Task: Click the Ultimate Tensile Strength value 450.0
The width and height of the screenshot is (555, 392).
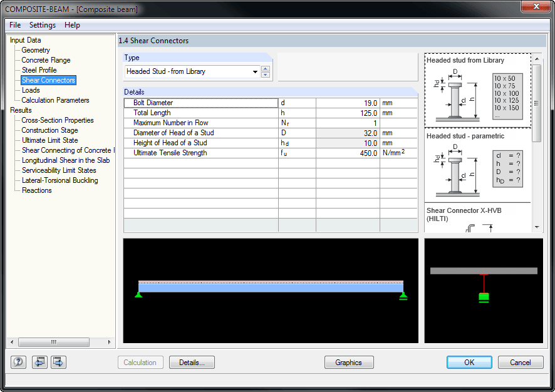Action: tap(348, 153)
